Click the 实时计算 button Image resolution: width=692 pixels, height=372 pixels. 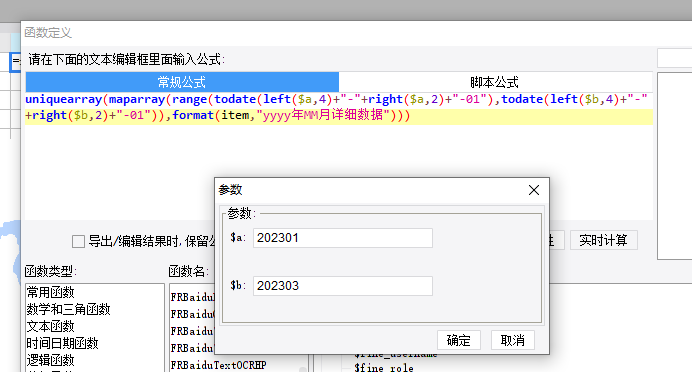click(x=603, y=240)
